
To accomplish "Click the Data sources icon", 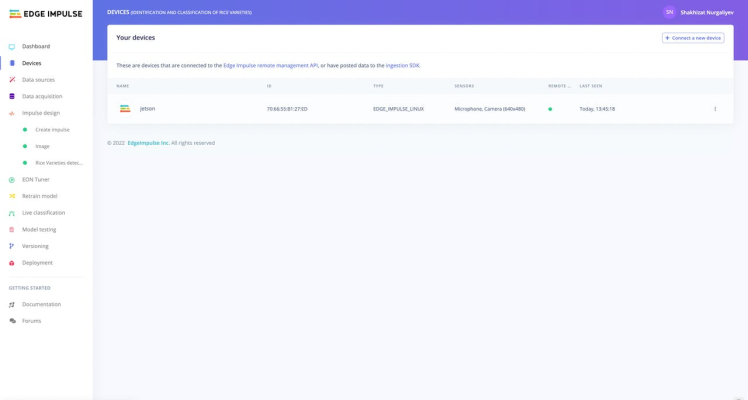I will (12, 80).
